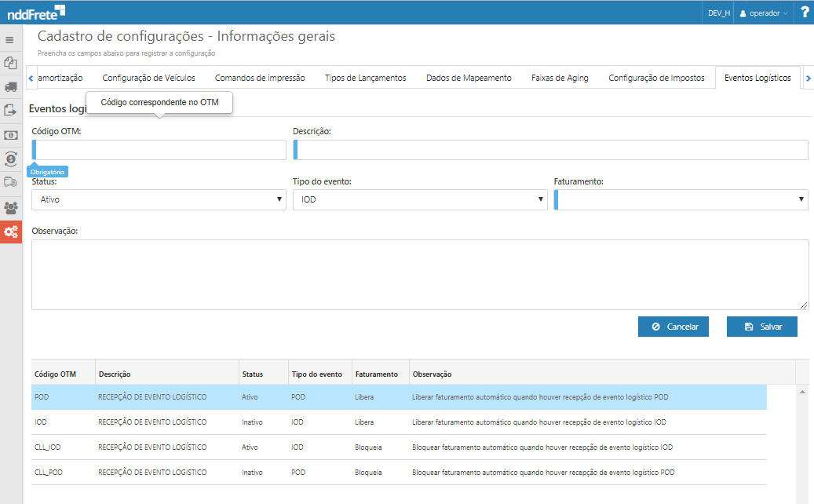Open the Status dropdown
The image size is (814, 504).
click(x=159, y=199)
